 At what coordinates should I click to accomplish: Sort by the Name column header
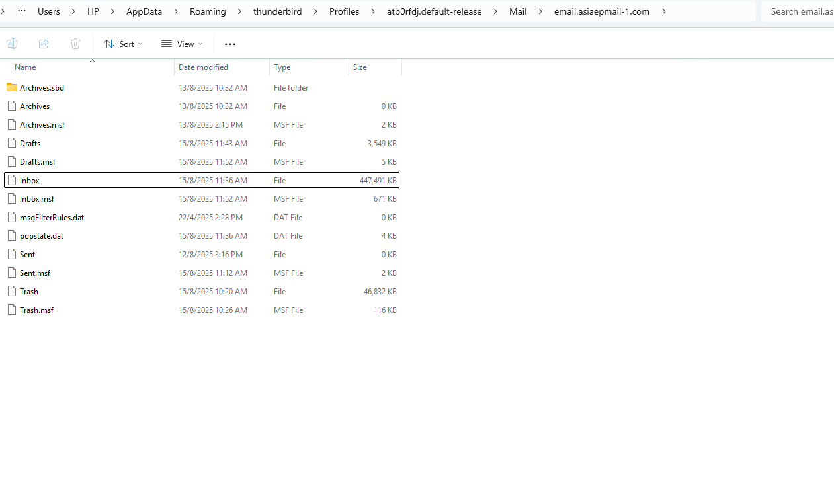25,67
